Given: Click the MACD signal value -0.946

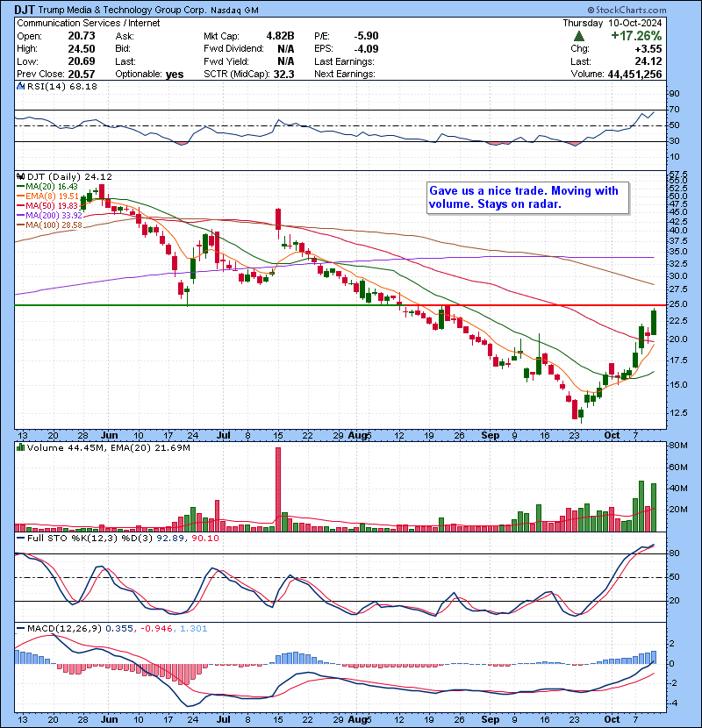Looking at the screenshot, I should pyautogui.click(x=157, y=629).
